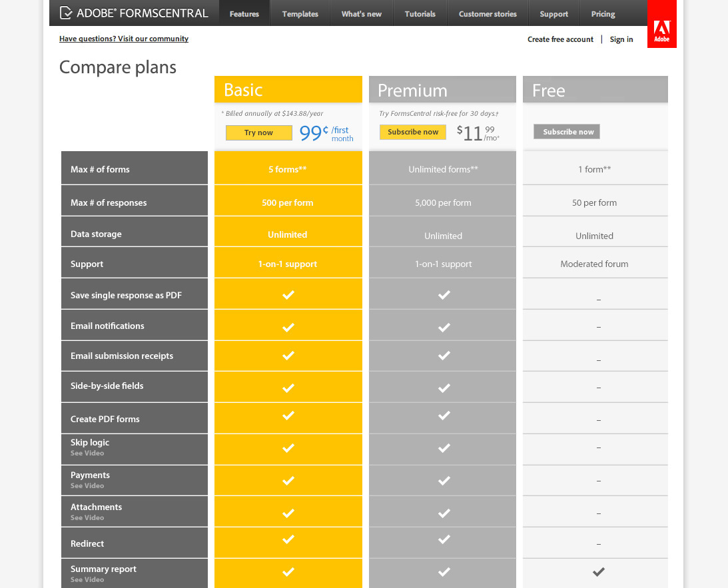Image resolution: width=728 pixels, height=588 pixels.
Task: Go to What's new
Action: 361,13
